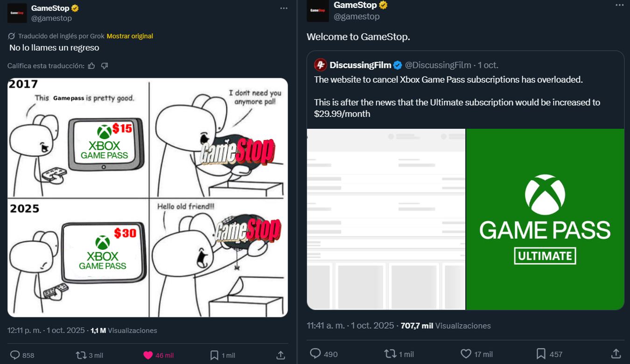Bookmark the left GameStop meme post
The image size is (630, 364).
point(214,355)
